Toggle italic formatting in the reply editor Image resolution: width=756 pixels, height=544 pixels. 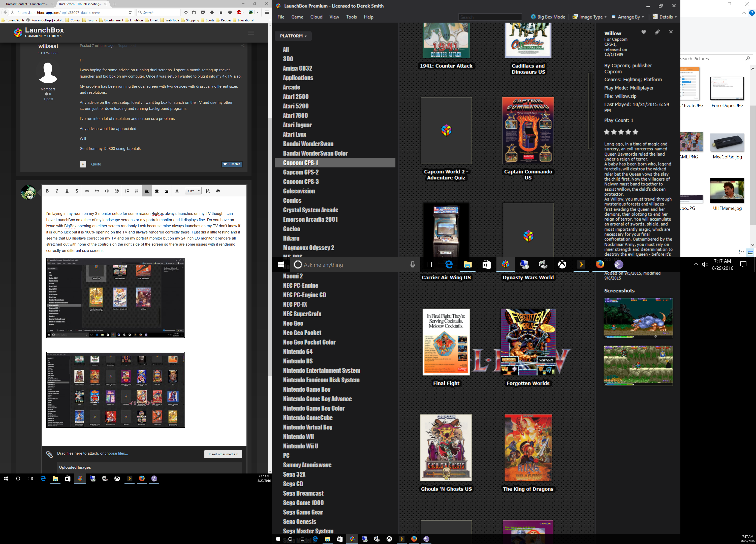click(57, 191)
